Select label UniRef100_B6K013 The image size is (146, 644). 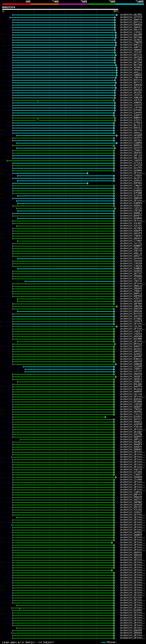coord(131,128)
